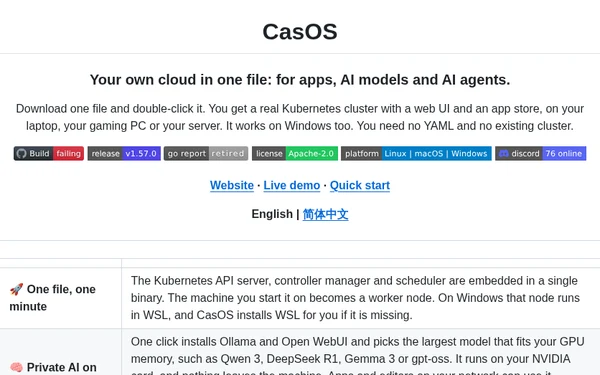The image size is (600, 375).
Task: Open the Website link
Action: click(x=232, y=185)
